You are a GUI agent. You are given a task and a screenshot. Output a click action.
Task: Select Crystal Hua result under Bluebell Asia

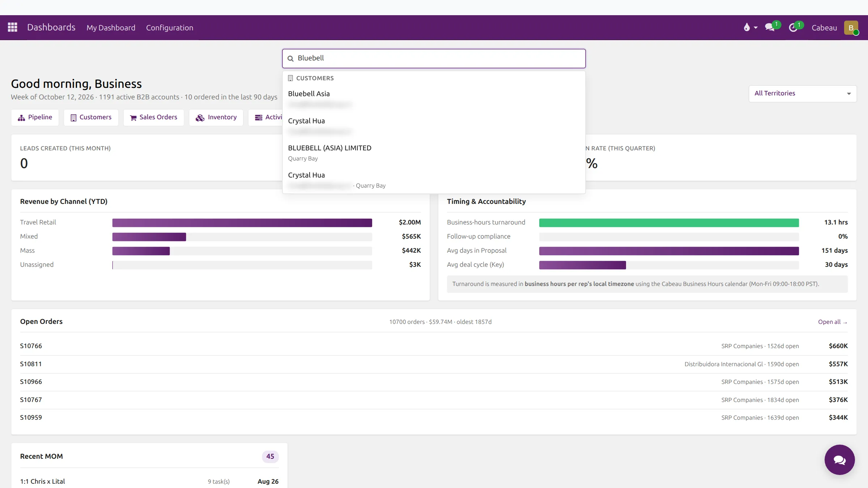[x=434, y=125]
